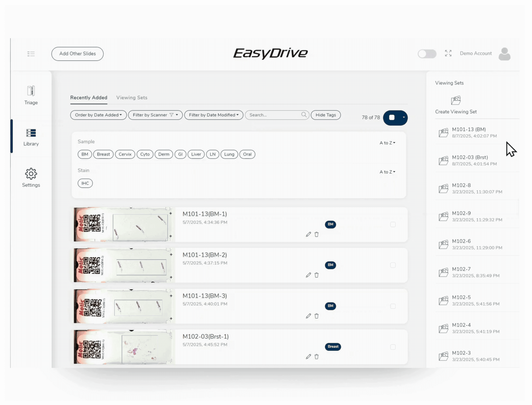Screen dimensions: 532x405
Task: Click the BM tag badge on M101-13(BM-1)
Action: tap(330, 224)
